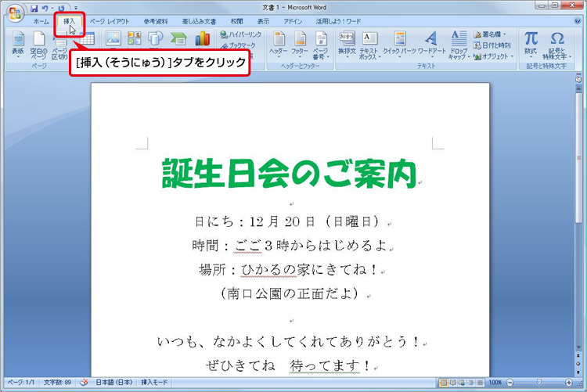The height and width of the screenshot is (392, 587).
Task: Jump to previous page with double arrow
Action: (x=578, y=356)
